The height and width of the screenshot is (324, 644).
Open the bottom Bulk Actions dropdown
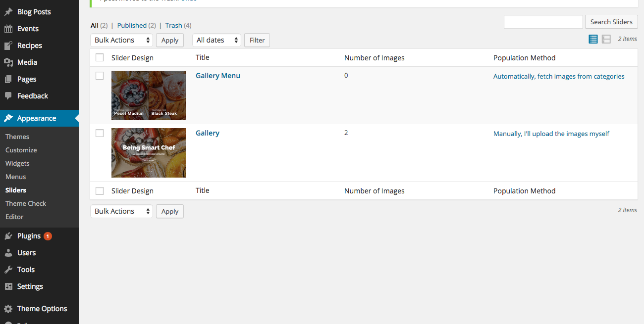point(121,211)
